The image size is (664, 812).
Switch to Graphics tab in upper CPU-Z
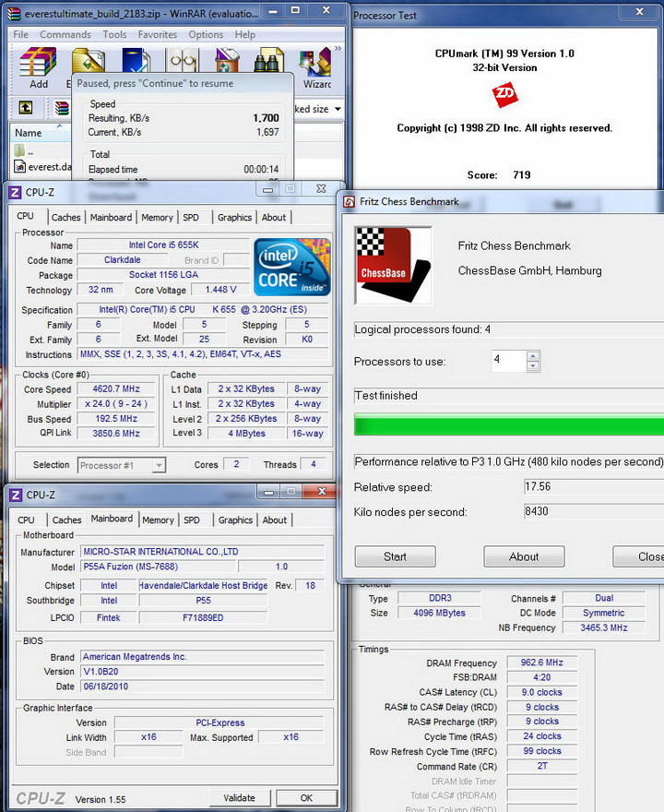coord(234,218)
